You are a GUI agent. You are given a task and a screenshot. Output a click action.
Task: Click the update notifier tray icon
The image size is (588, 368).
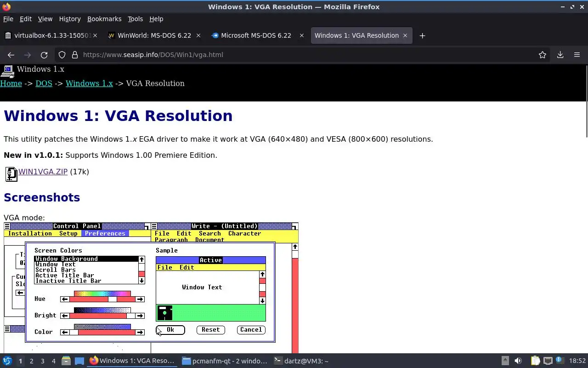pyautogui.click(x=560, y=361)
